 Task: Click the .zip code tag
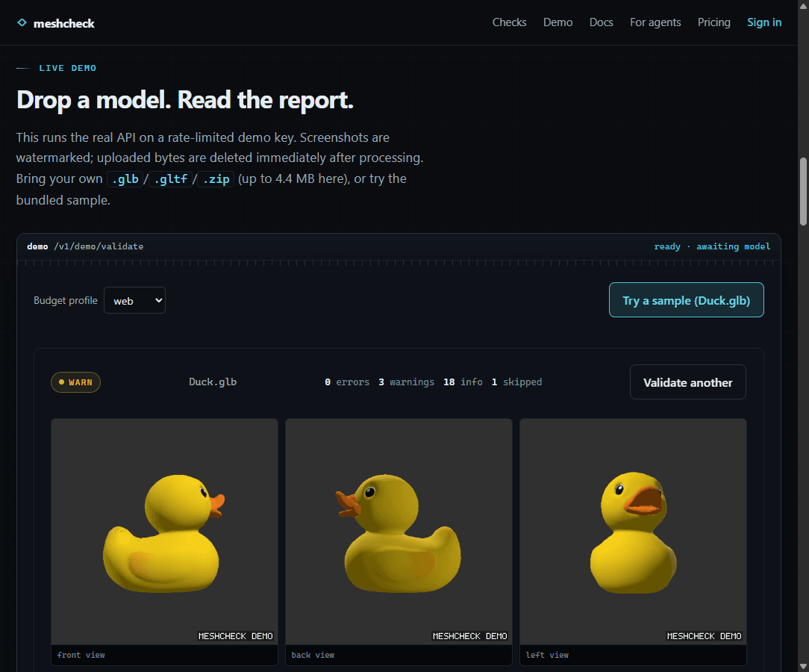point(216,179)
